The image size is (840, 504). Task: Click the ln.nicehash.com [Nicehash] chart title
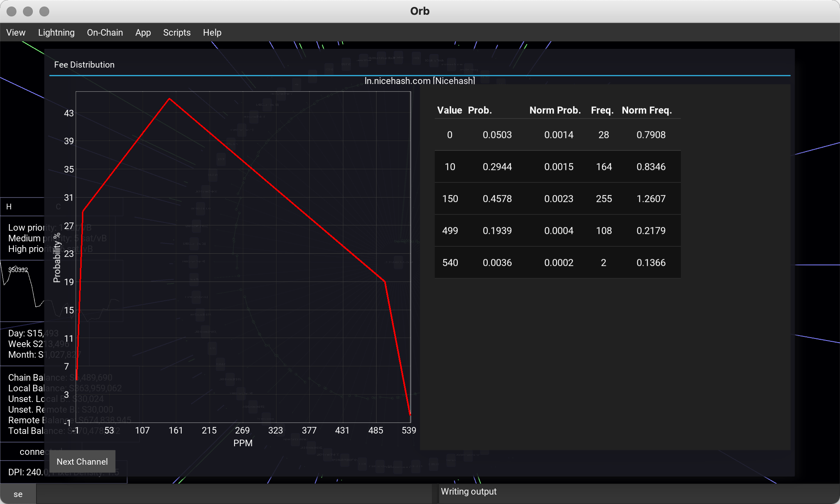(x=420, y=81)
